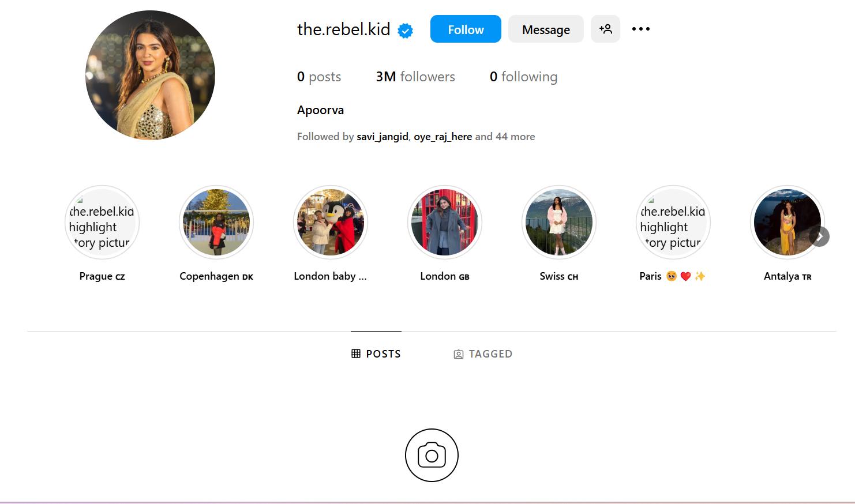Follow the.rebel.kid account

(466, 29)
